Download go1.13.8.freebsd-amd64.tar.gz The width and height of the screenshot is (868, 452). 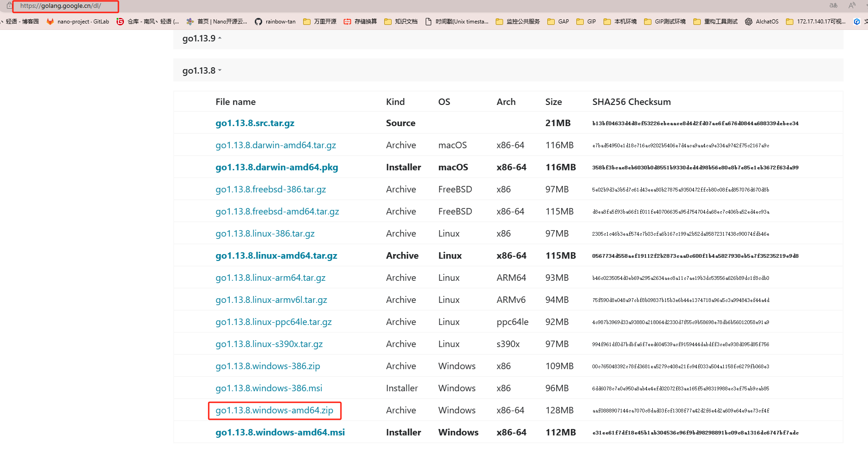coord(277,211)
